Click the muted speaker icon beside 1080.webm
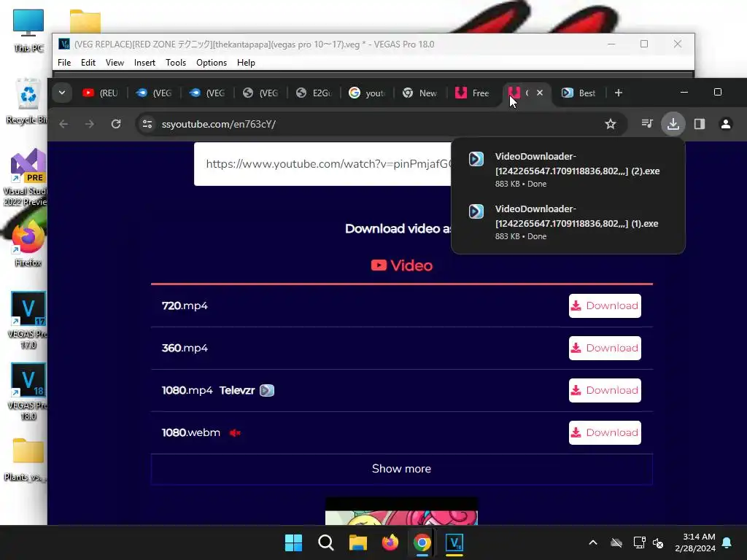 (x=235, y=433)
